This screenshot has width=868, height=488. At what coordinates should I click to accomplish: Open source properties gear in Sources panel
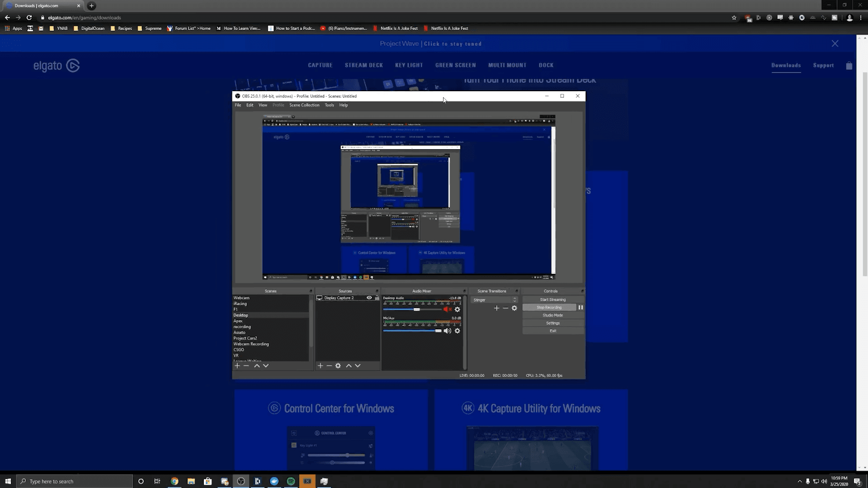[338, 366]
